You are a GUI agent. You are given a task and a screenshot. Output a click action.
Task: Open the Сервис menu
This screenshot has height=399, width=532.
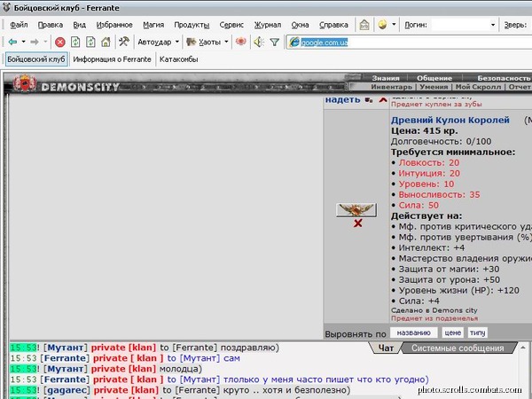tap(231, 25)
